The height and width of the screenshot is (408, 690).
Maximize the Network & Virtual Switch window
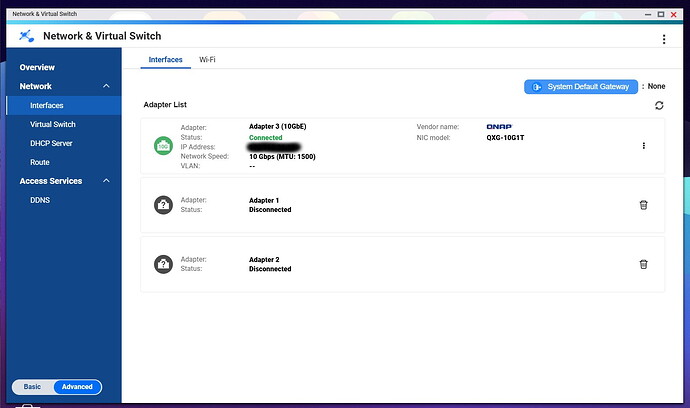coord(661,15)
